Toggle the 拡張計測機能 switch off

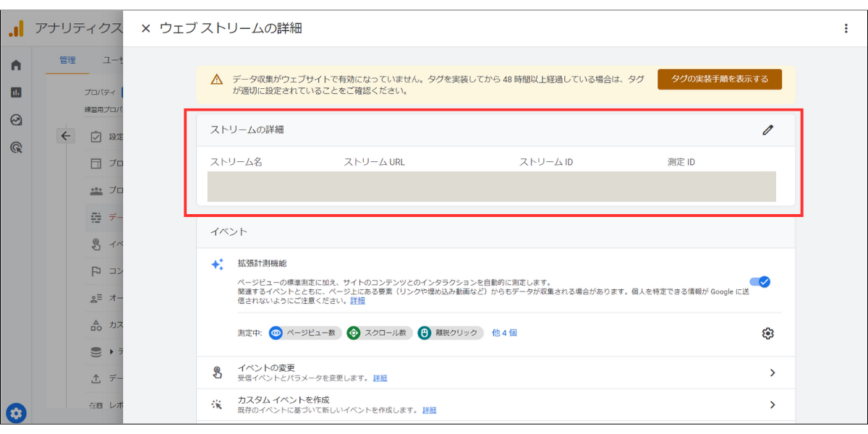click(x=759, y=282)
